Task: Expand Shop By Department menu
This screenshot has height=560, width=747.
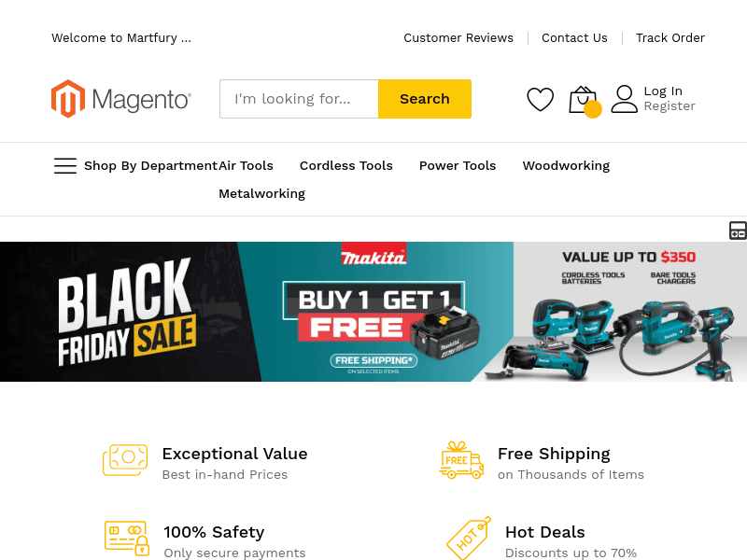Action: coord(150,166)
